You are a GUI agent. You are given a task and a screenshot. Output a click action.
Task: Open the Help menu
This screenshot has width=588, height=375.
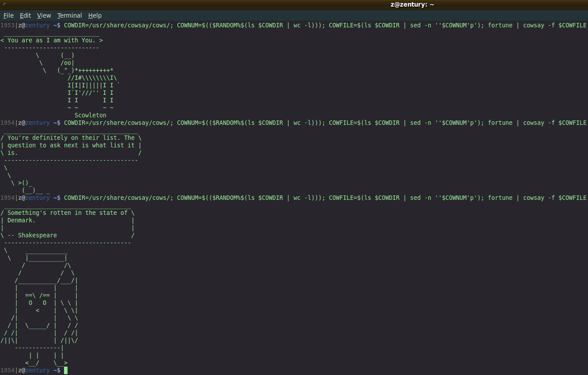click(94, 15)
